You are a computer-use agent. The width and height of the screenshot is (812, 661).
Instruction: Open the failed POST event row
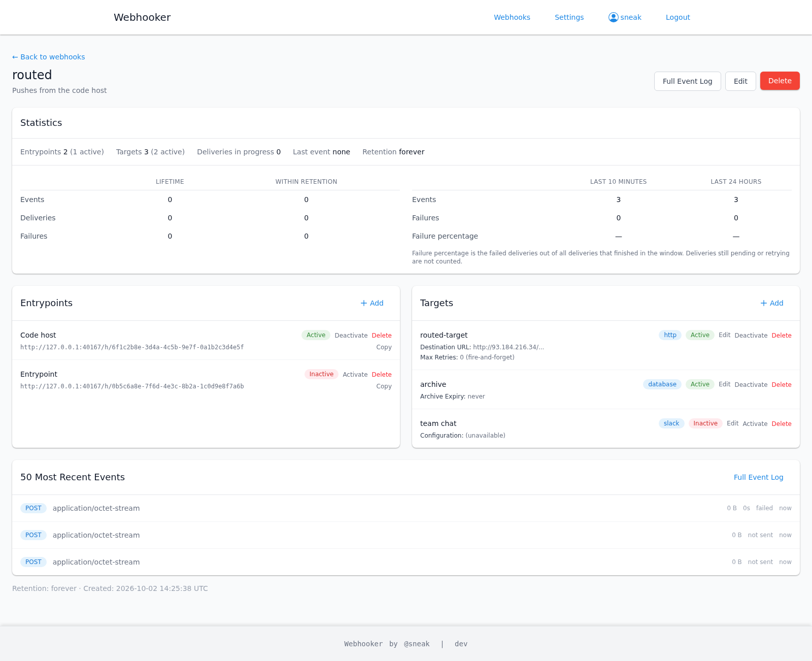point(406,508)
